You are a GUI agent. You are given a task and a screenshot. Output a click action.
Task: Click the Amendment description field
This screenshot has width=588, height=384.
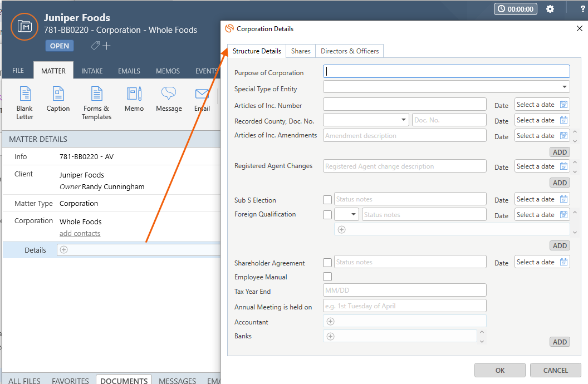405,135
